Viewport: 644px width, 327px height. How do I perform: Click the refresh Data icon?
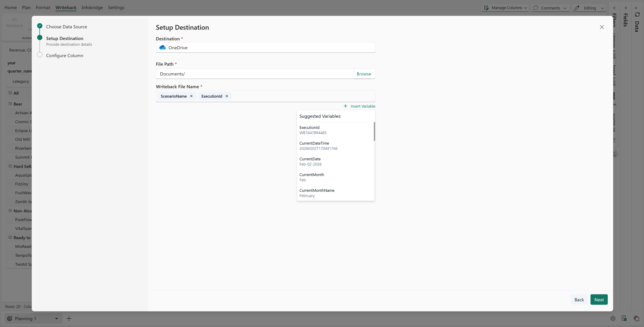click(637, 14)
